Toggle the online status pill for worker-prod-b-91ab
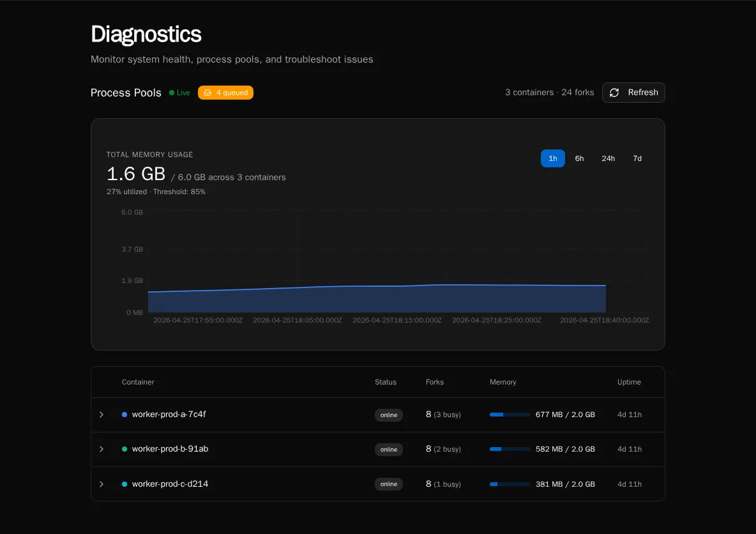 [x=388, y=449]
